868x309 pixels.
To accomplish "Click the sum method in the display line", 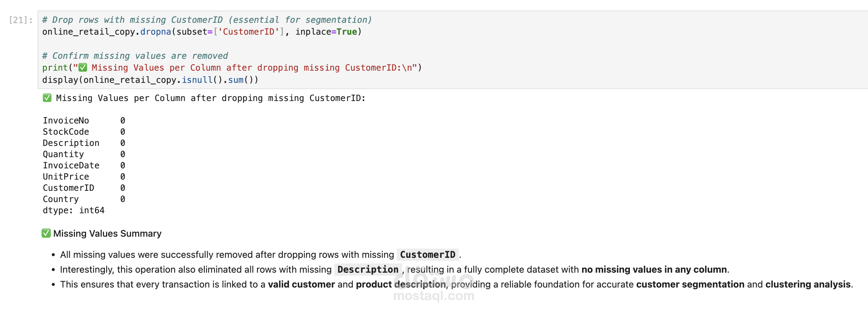I will (235, 80).
